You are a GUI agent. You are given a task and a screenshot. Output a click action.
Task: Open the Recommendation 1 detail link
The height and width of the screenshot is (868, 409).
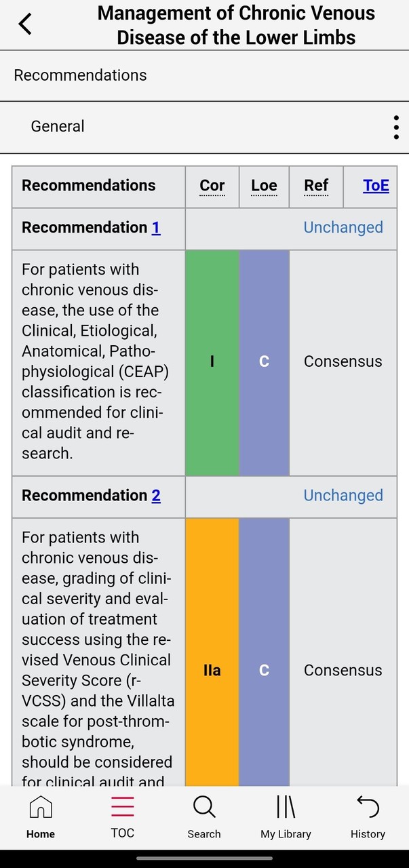point(156,227)
